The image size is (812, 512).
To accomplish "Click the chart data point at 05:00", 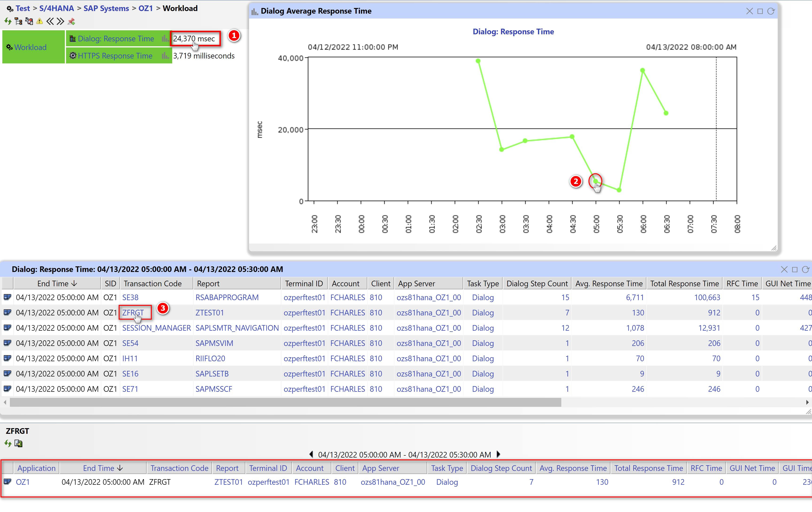I will (596, 181).
